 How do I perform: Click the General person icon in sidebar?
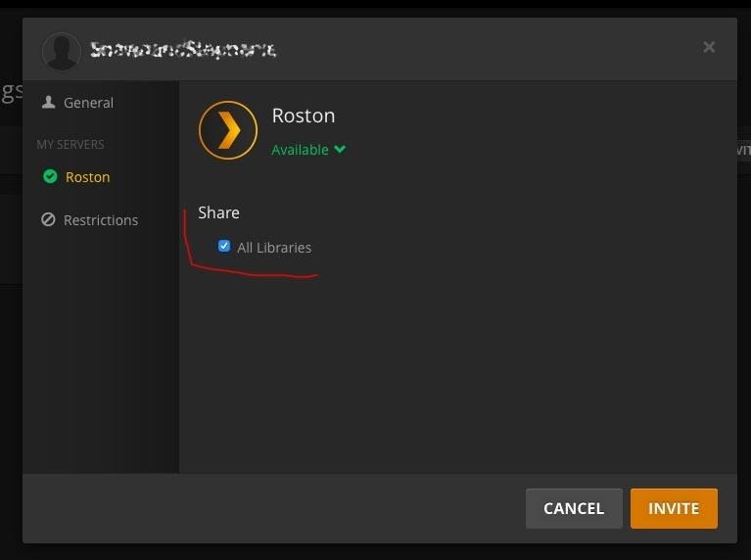pos(48,102)
